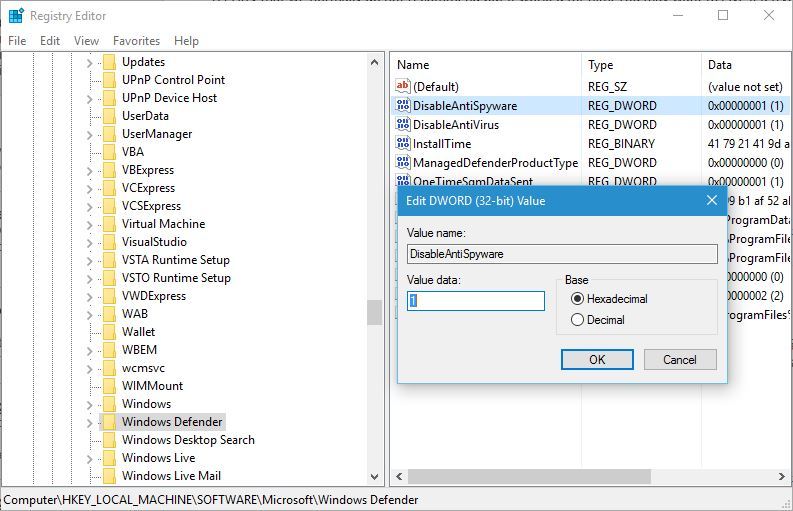Expand the UPnP Device Host key
Viewport: 793px width, 511px height.
coord(90,99)
